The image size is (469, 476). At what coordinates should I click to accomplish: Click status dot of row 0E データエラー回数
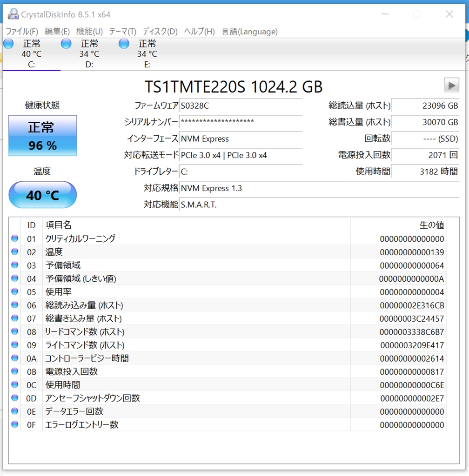pyautogui.click(x=14, y=411)
